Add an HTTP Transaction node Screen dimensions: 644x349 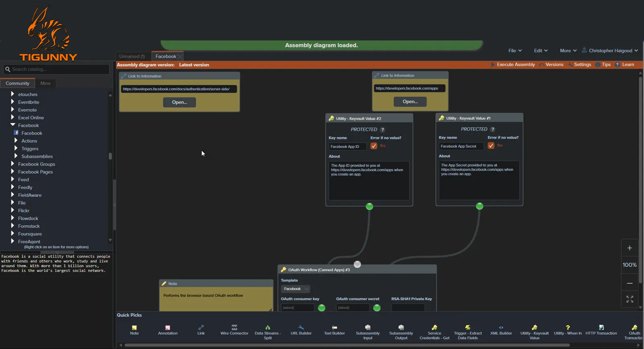pos(601,330)
